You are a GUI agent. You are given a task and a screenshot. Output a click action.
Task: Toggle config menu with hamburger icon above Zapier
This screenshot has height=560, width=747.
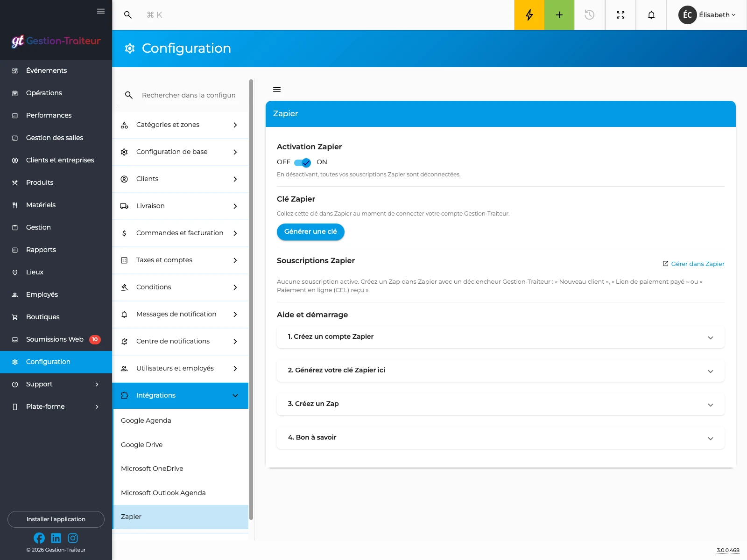[277, 90]
